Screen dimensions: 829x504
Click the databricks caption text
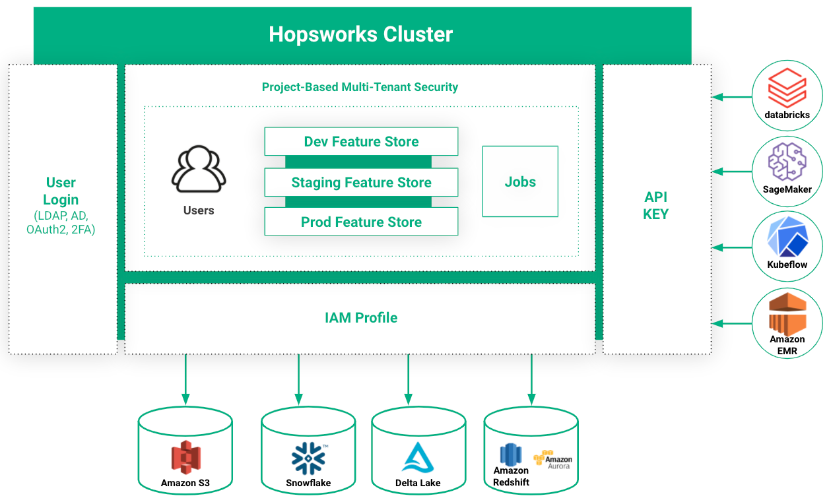(x=787, y=115)
